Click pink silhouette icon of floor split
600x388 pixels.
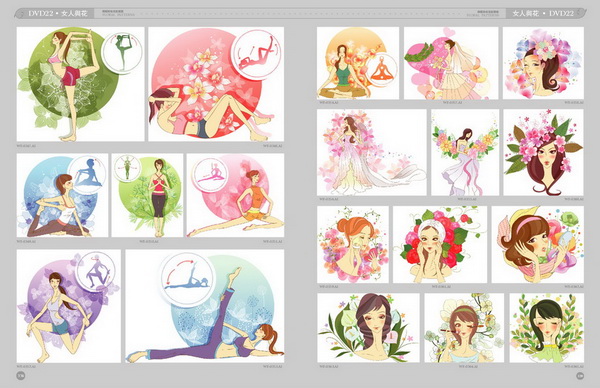pyautogui.click(x=211, y=175)
